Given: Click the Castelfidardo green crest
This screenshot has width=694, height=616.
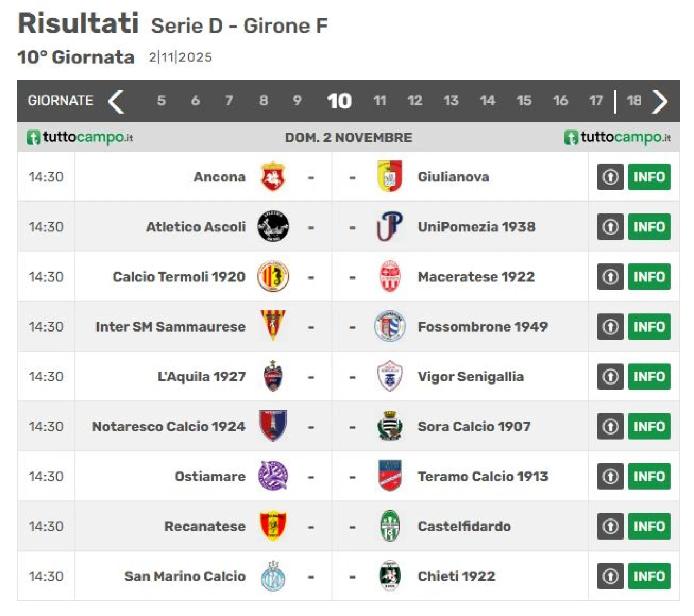Looking at the screenshot, I should (x=389, y=526).
